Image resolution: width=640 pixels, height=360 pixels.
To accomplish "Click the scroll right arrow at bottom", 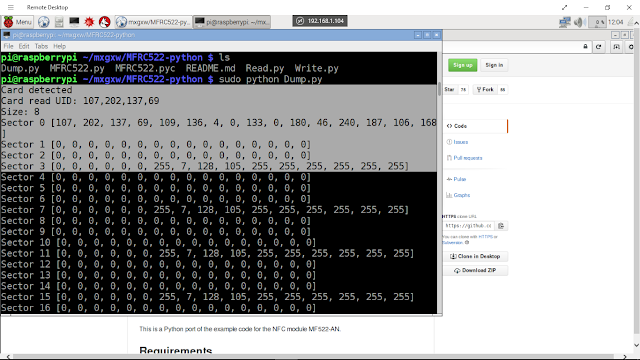I will (x=624, y=356).
